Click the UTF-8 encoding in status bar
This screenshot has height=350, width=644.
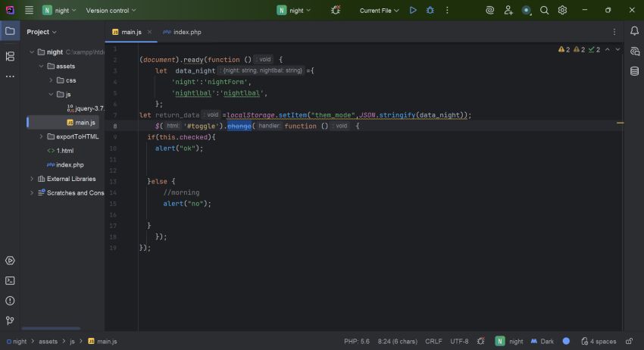click(460, 342)
